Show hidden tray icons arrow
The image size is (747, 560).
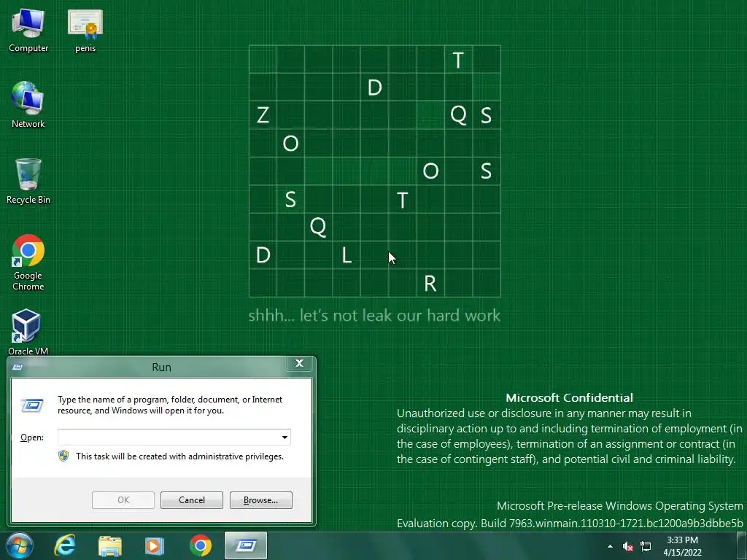click(x=611, y=546)
